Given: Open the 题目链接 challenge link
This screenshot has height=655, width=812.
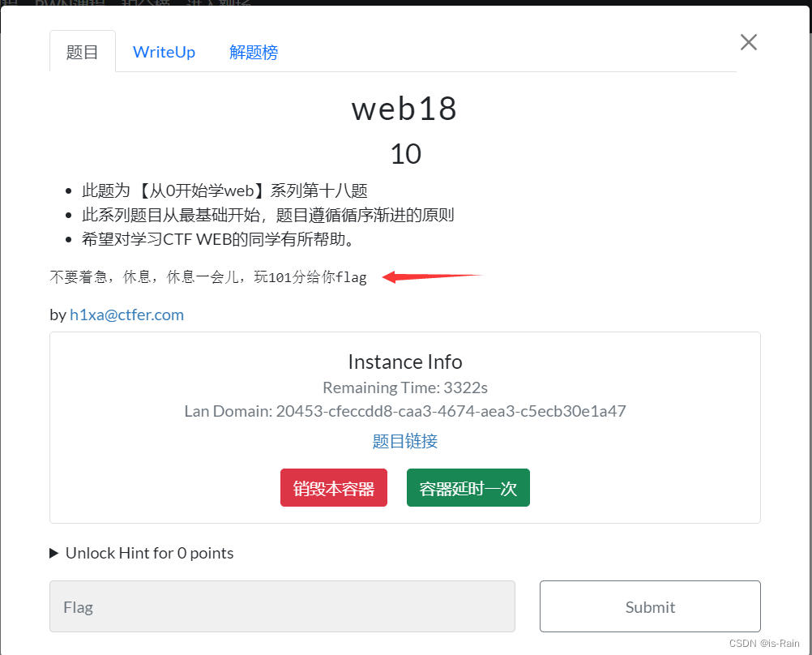Looking at the screenshot, I should point(404,441).
